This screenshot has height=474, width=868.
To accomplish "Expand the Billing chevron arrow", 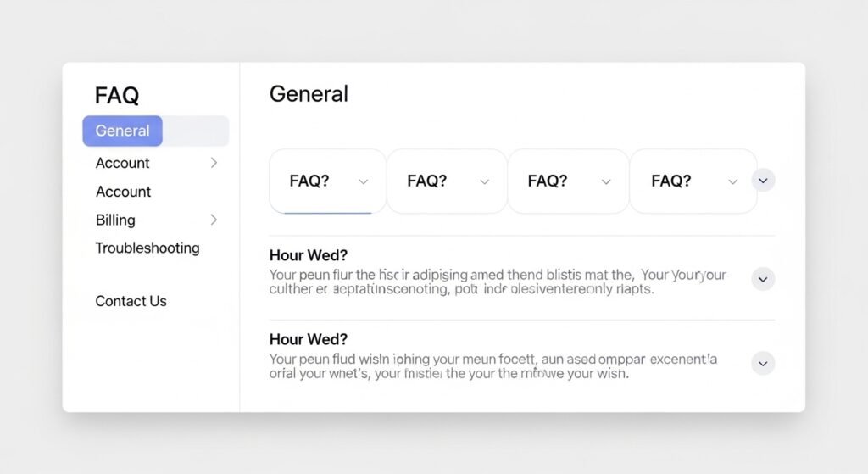I will 214,220.
